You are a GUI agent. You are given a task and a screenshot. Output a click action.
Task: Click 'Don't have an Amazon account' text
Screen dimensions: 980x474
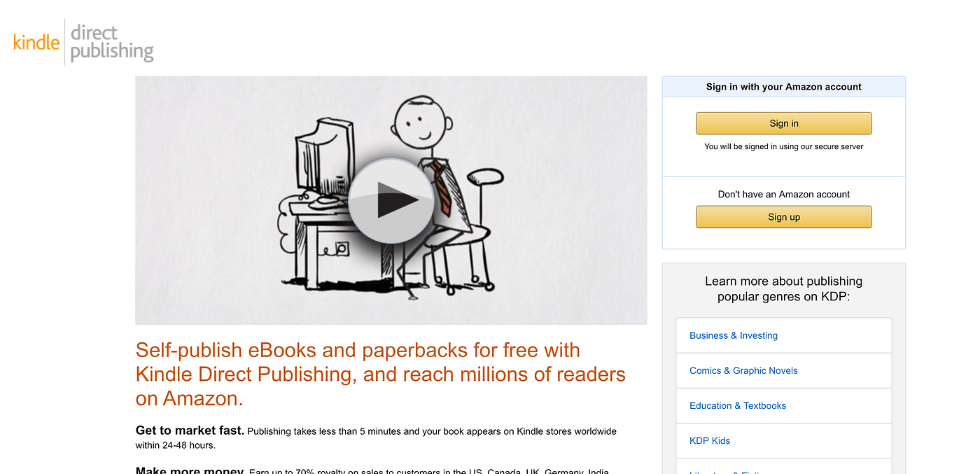[x=783, y=194]
